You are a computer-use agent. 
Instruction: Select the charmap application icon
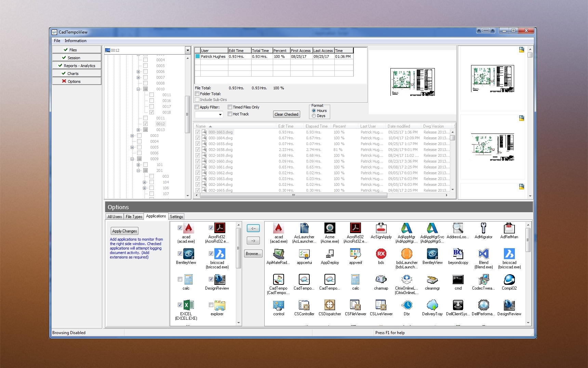tap(381, 280)
